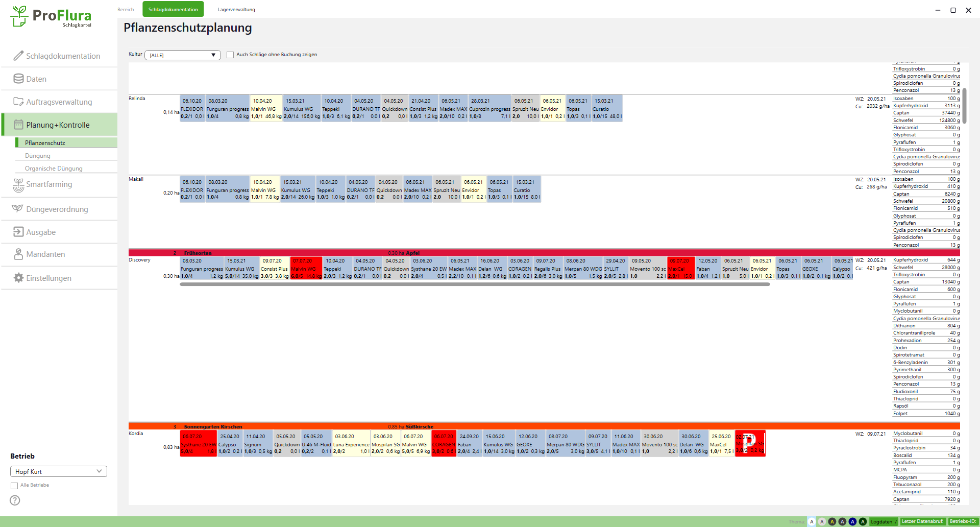Expand the Betrieb dropdown 'Hopf Kurt'
This screenshot has width=980, height=527.
pyautogui.click(x=58, y=471)
